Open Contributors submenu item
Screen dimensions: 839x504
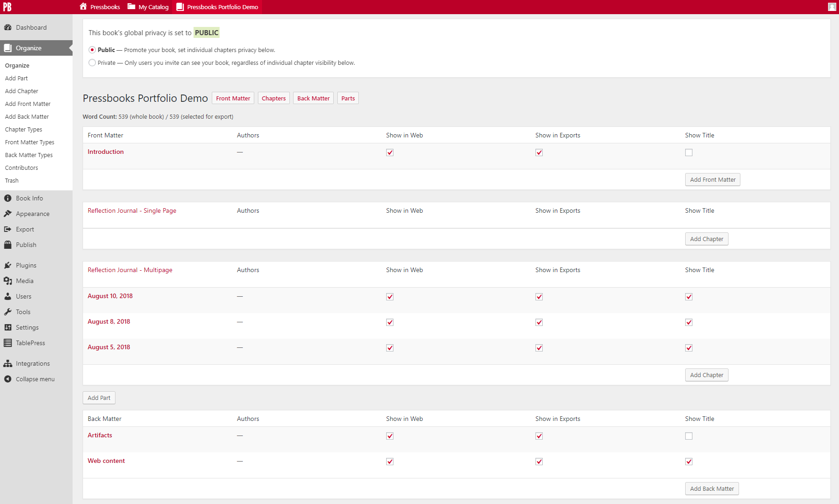tap(21, 168)
